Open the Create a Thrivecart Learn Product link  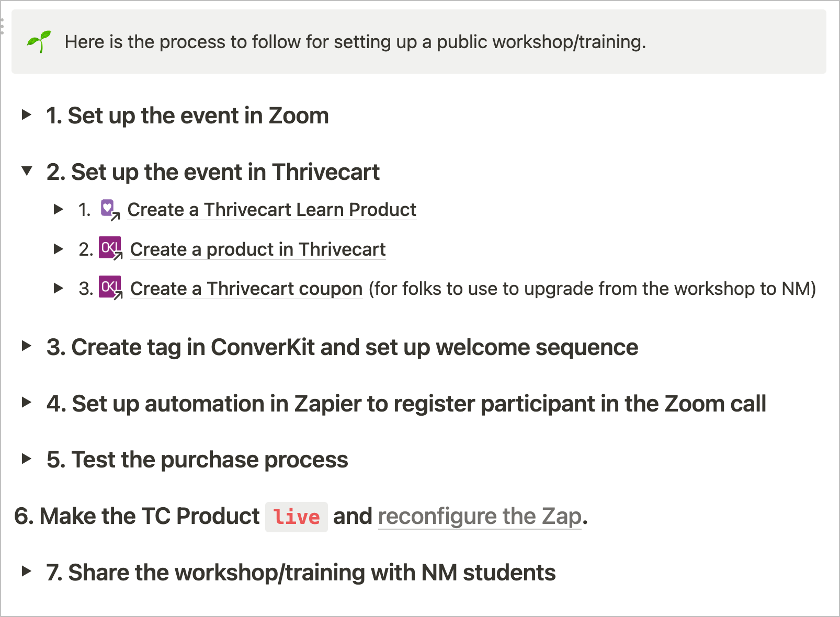(x=272, y=210)
